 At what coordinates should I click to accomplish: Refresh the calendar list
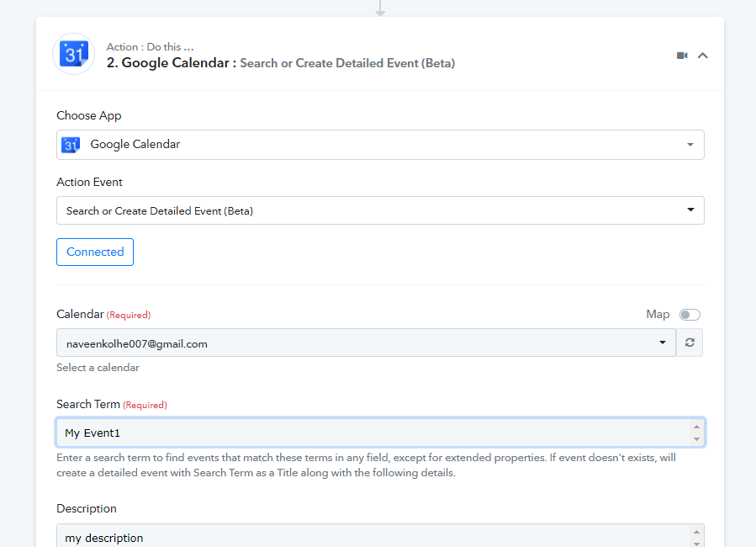pyautogui.click(x=690, y=343)
